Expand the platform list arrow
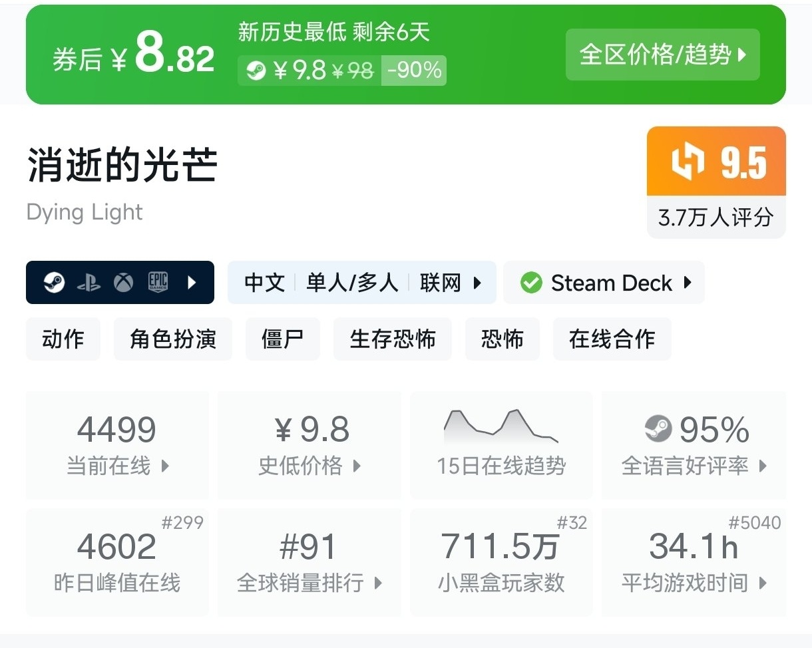This screenshot has height=648, width=812. point(192,283)
